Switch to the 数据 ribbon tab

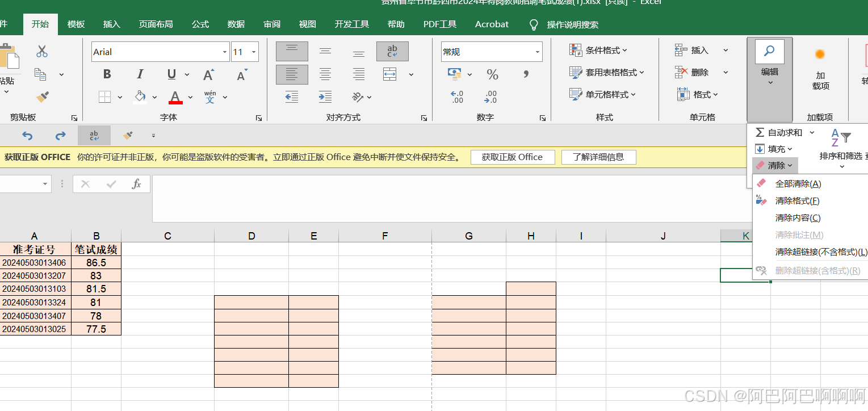235,24
